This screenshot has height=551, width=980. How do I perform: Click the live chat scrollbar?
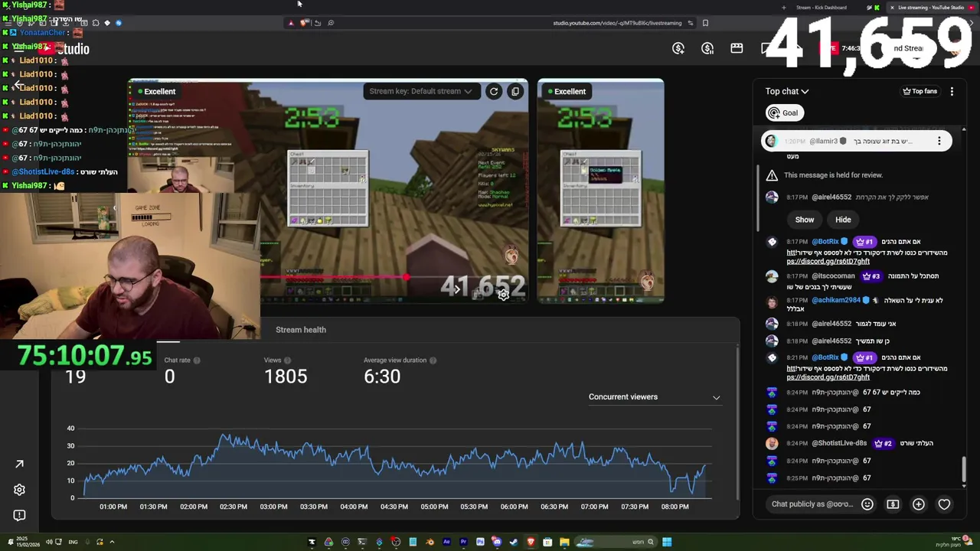[964, 469]
